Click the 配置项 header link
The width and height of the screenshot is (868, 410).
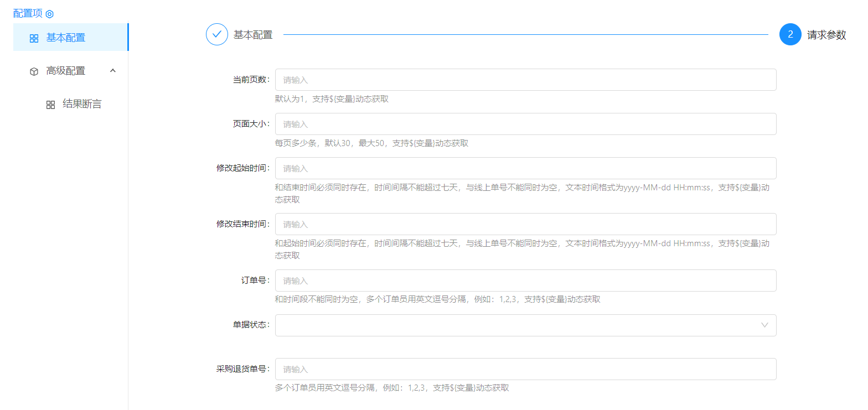pos(28,13)
